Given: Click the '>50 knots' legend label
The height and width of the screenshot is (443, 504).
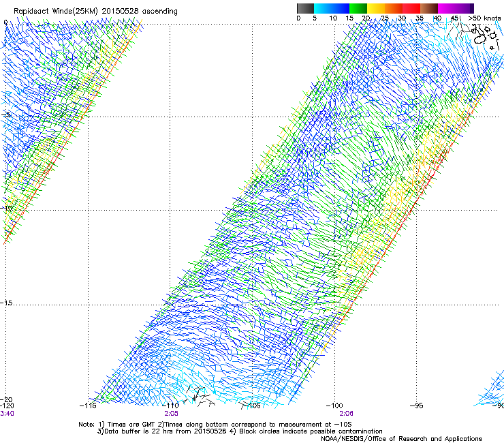Looking at the screenshot, I should [484, 18].
